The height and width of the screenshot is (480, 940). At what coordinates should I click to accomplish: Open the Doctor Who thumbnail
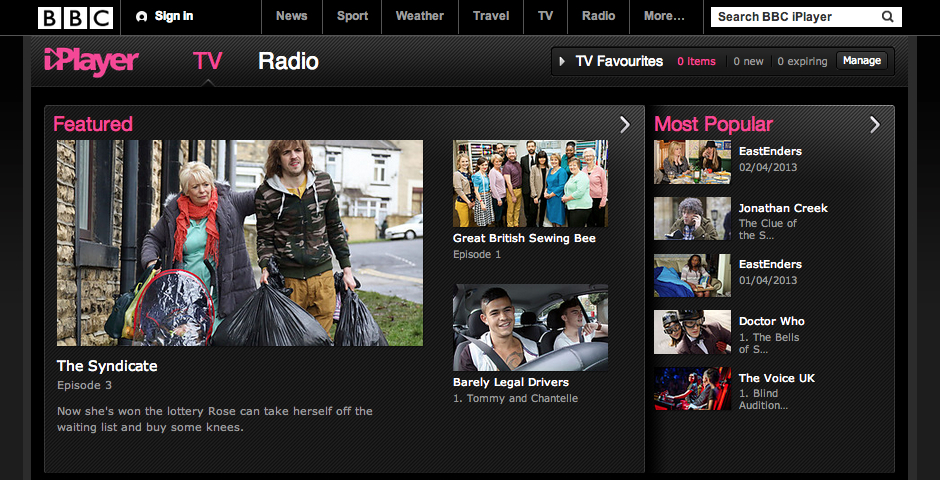click(692, 332)
